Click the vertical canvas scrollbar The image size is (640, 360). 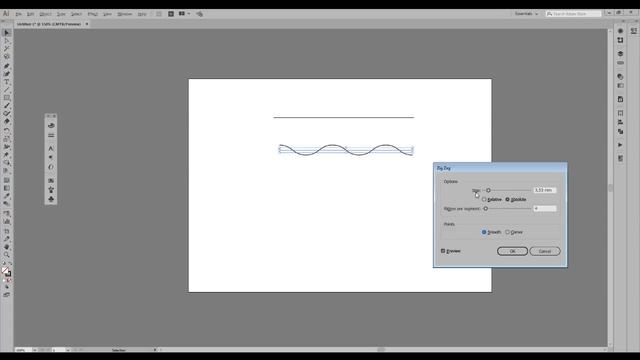[x=611, y=187]
